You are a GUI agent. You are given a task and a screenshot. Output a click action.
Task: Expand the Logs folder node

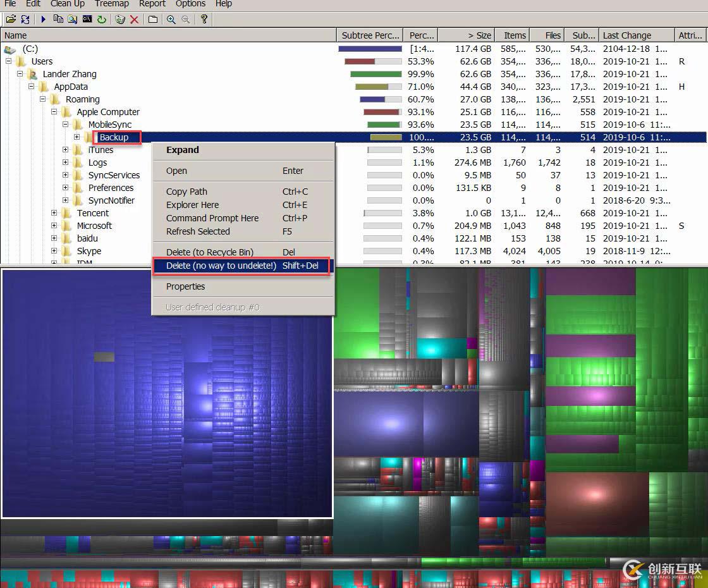click(65, 162)
